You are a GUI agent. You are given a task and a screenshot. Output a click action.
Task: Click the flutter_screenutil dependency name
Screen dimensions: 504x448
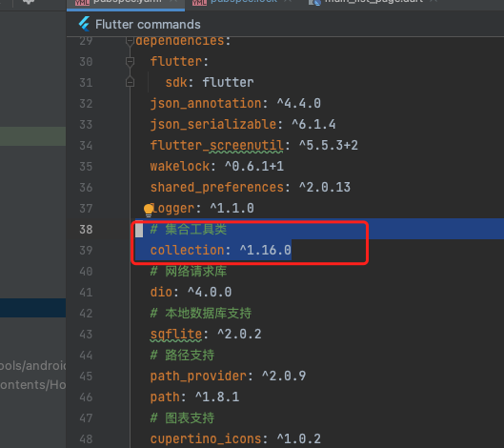point(217,146)
